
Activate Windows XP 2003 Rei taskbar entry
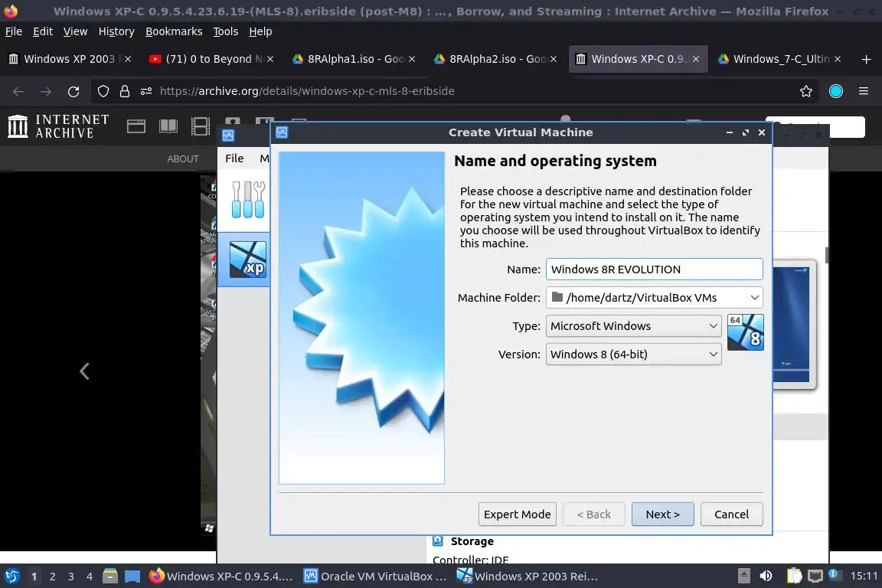[x=527, y=577]
